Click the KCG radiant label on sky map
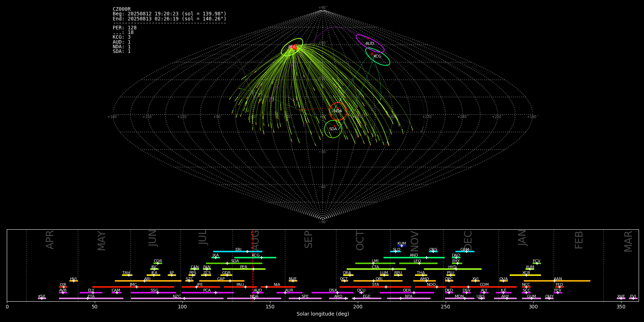 click(x=377, y=57)
